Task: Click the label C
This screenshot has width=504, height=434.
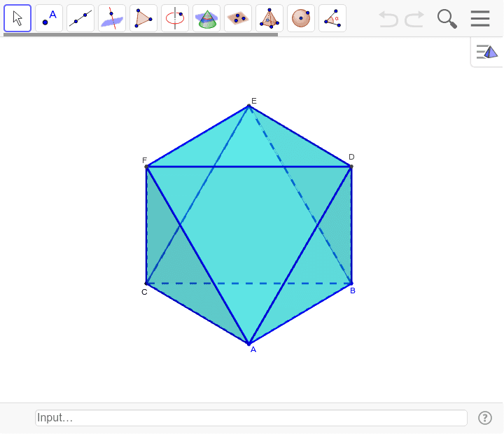Action: (x=144, y=292)
